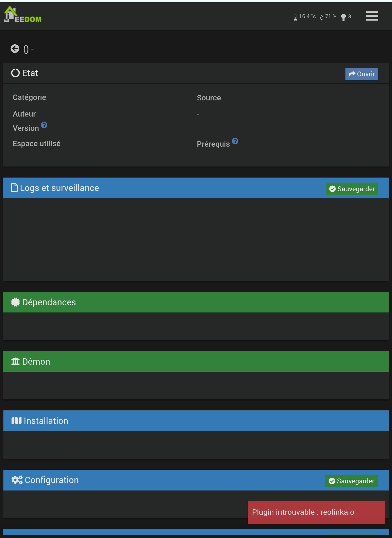The image size is (392, 538).
Task: Click the humidity droplet indicator
Action: (x=328, y=17)
